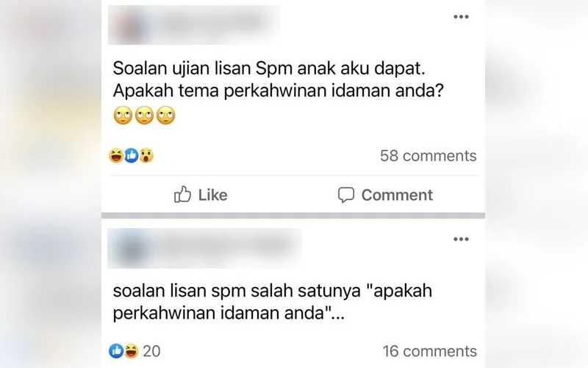Click the blue Like reaction on second post
This screenshot has height=368, width=588.
[116, 351]
